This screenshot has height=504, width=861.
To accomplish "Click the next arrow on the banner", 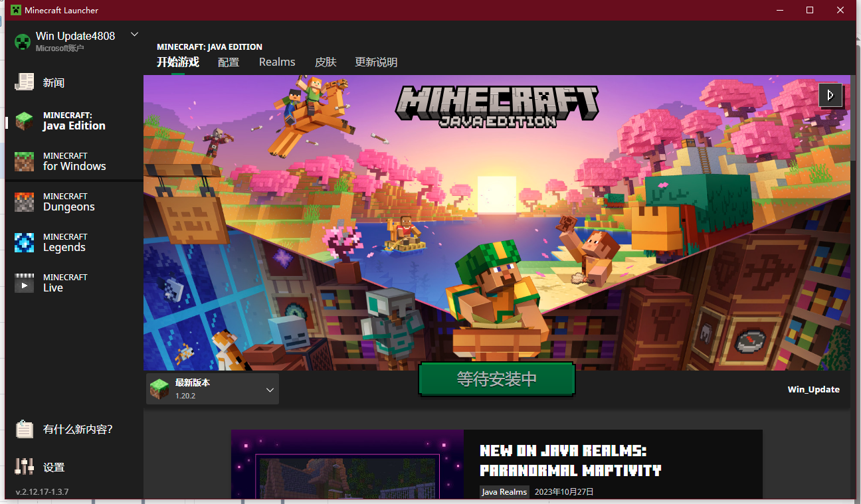I will click(830, 95).
